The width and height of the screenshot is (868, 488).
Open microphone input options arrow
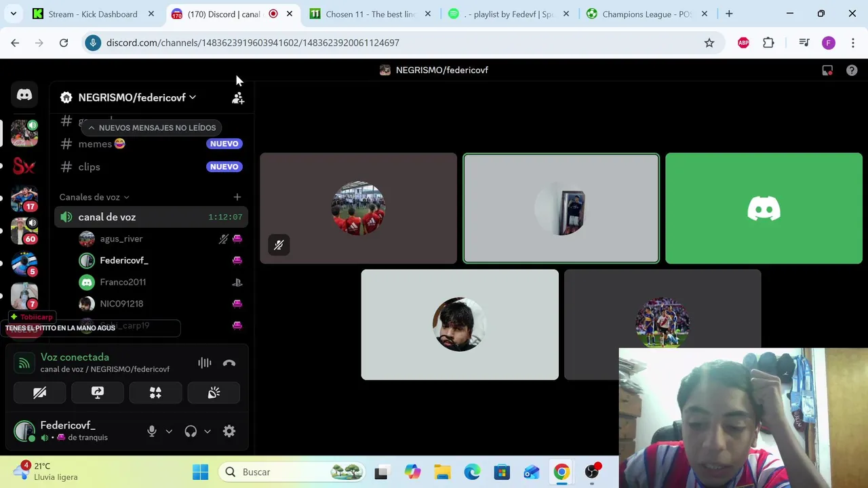tap(169, 431)
